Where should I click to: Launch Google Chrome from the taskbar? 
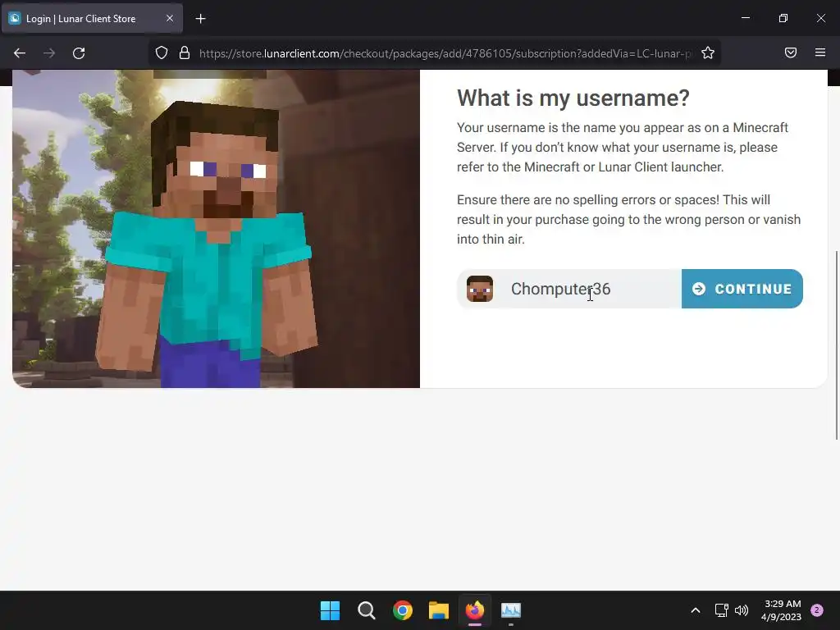pyautogui.click(x=402, y=610)
